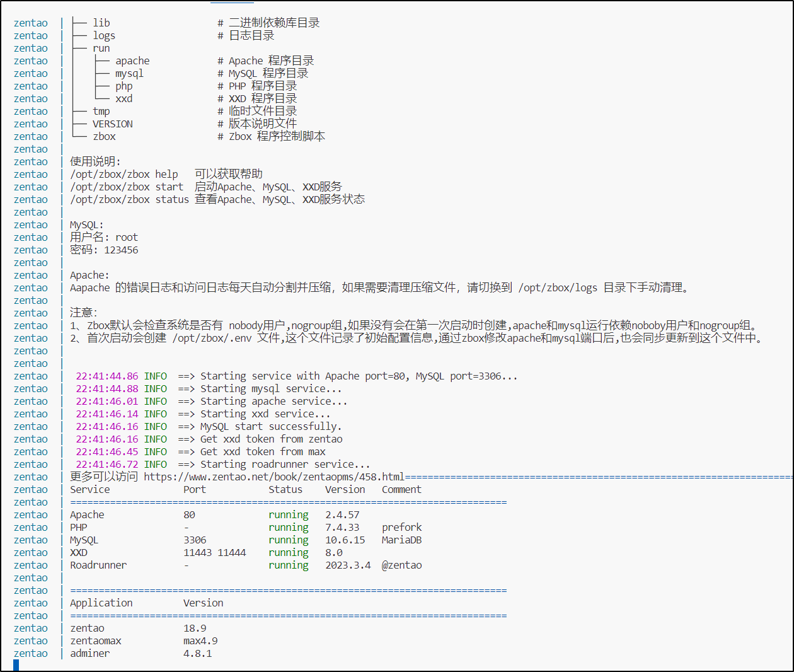Click the XXD version value 8.0
This screenshot has height=672, width=794.
[334, 552]
